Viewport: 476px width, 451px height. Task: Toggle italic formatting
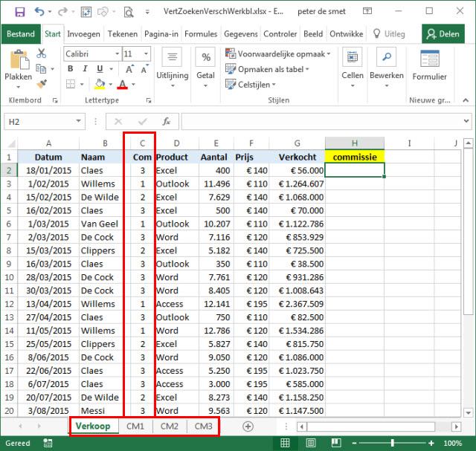[85, 69]
